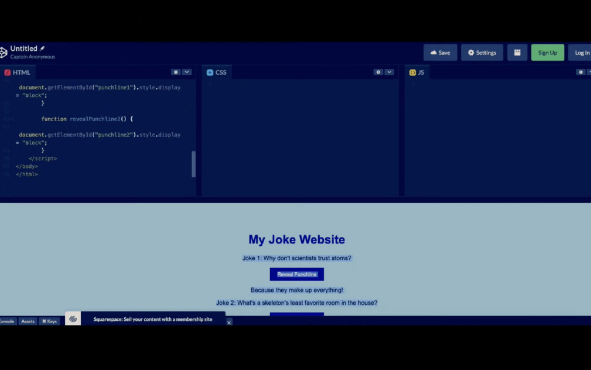Image resolution: width=591 pixels, height=370 pixels.
Task: Open HTML editor settings gear
Action: point(176,72)
